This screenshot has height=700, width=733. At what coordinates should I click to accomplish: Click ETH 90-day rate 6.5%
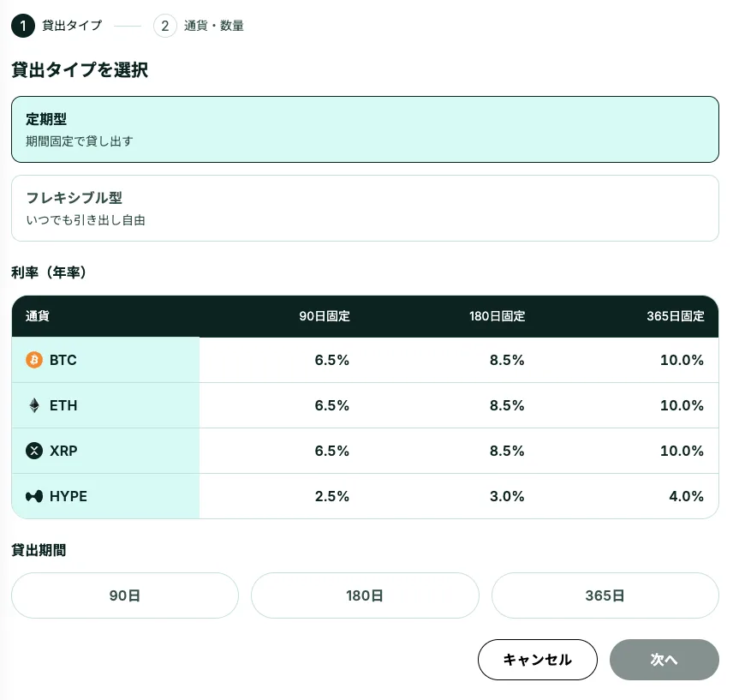pyautogui.click(x=332, y=405)
